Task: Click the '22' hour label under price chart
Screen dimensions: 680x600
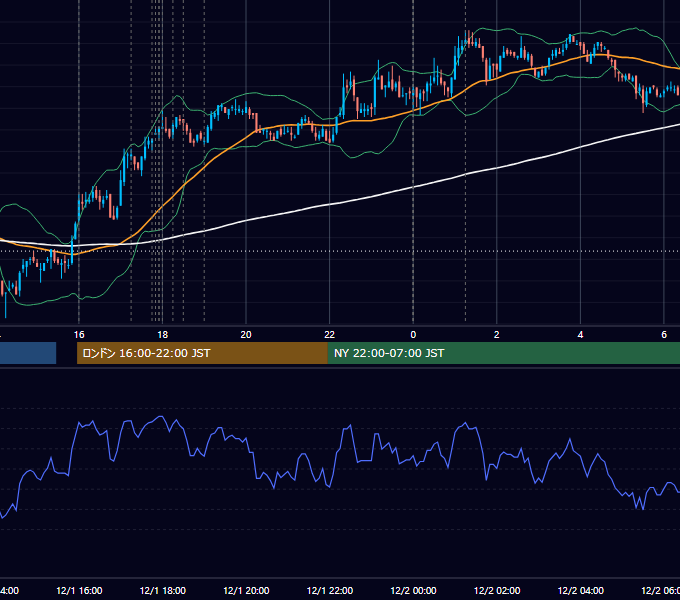Action: 330,335
